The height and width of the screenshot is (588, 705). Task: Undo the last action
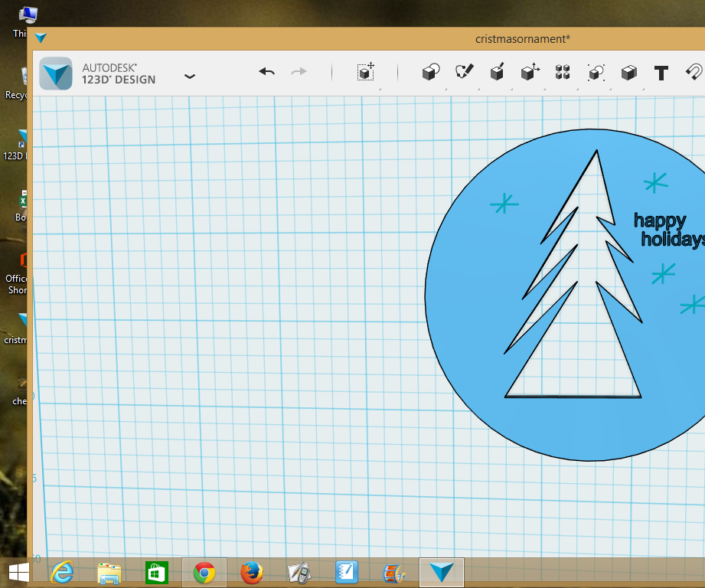[266, 71]
